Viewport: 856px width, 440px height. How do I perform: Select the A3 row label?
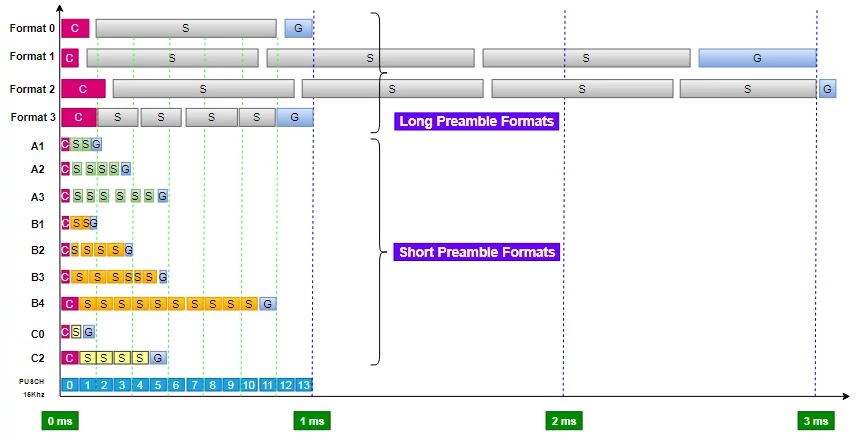click(38, 196)
